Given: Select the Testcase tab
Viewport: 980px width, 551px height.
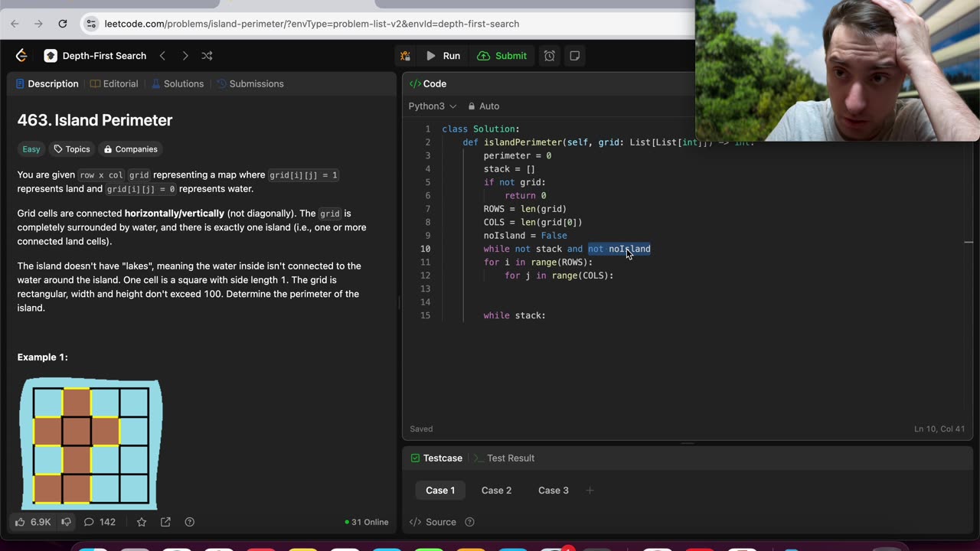Looking at the screenshot, I should point(436,458).
